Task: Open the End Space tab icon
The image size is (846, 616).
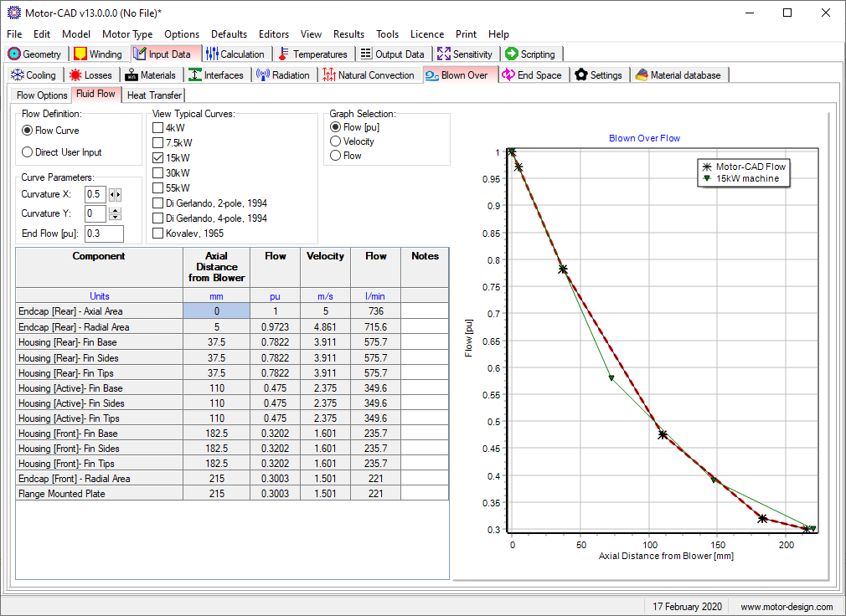Action: point(508,75)
